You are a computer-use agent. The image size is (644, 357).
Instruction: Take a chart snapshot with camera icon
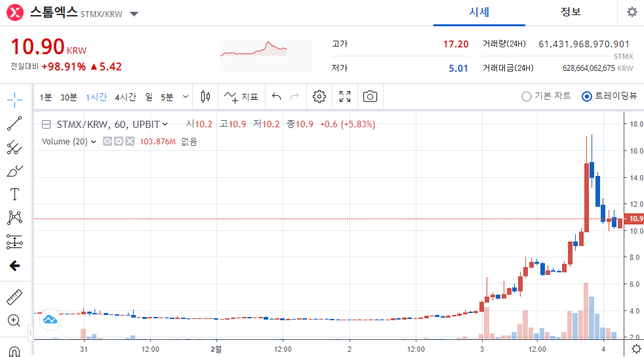click(x=370, y=96)
